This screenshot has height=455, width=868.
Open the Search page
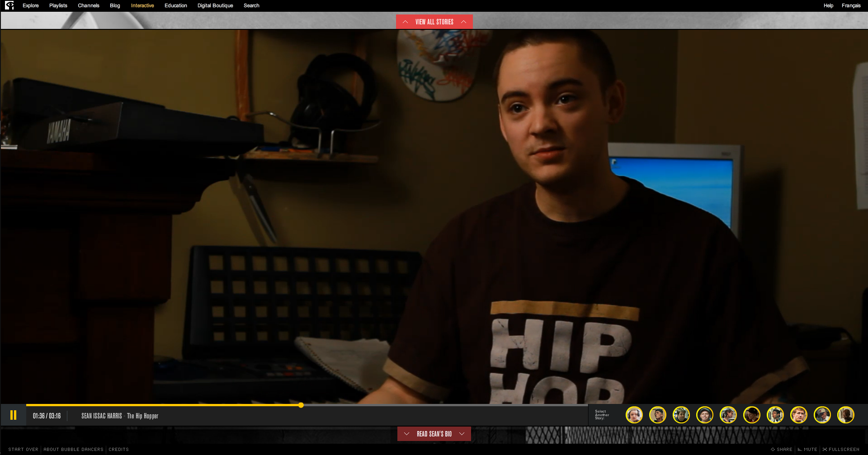[251, 5]
